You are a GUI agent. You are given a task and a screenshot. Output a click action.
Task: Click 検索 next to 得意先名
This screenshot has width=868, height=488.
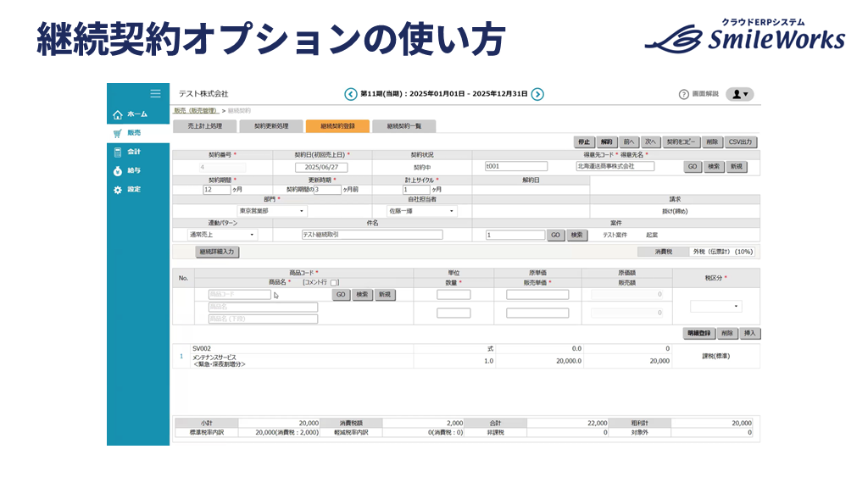pyautogui.click(x=714, y=167)
